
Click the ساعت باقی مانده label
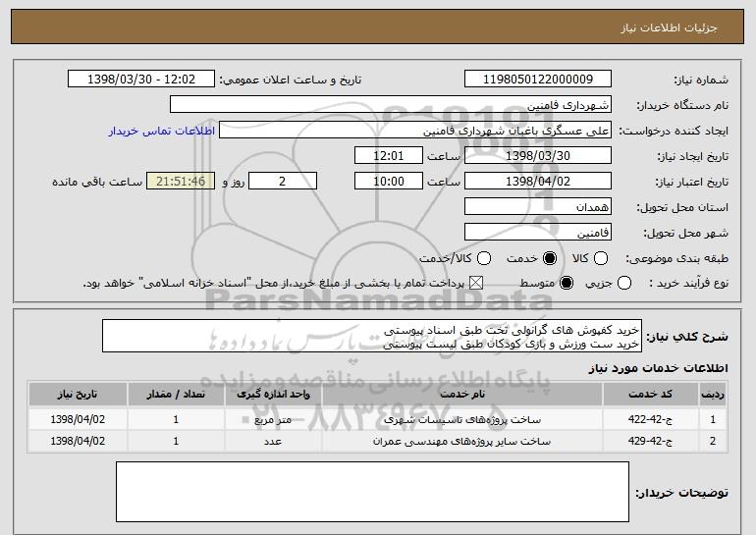(x=97, y=182)
